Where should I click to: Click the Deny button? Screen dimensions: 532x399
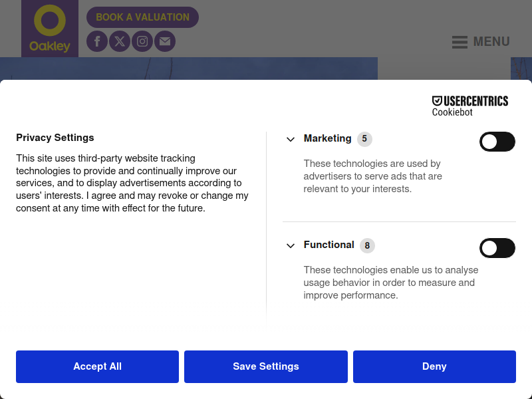pos(434,366)
